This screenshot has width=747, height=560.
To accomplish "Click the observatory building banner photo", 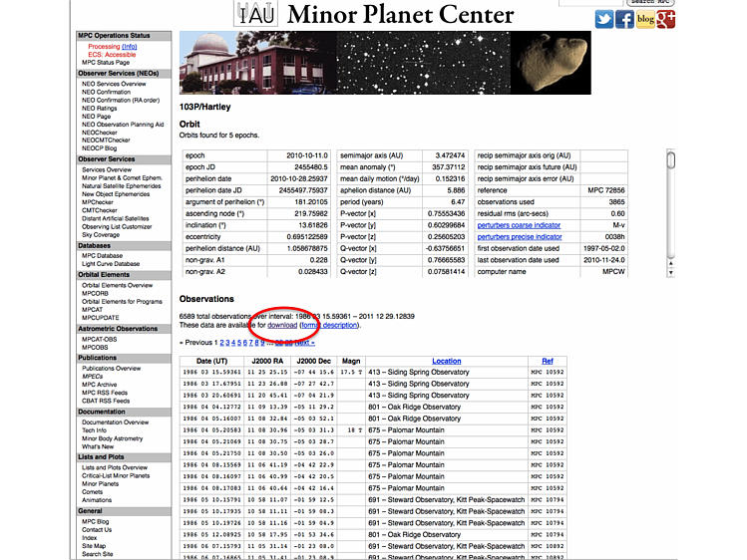I will point(225,62).
